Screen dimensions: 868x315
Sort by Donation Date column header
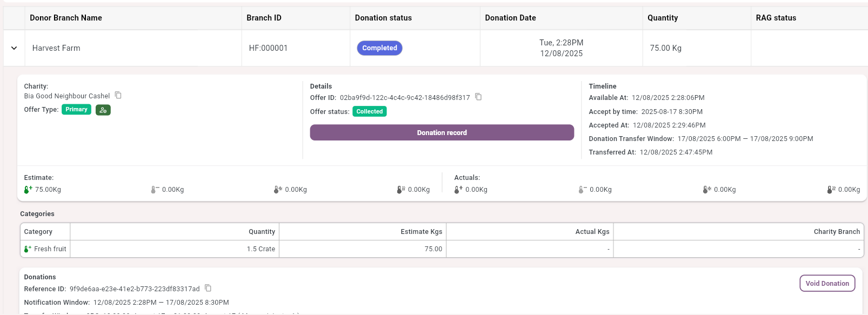click(x=510, y=18)
